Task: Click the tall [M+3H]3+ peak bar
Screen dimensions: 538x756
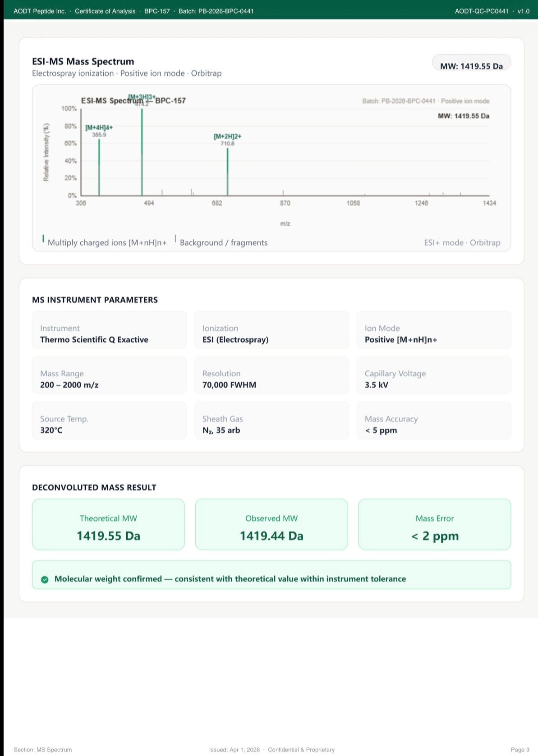Action: coord(142,151)
